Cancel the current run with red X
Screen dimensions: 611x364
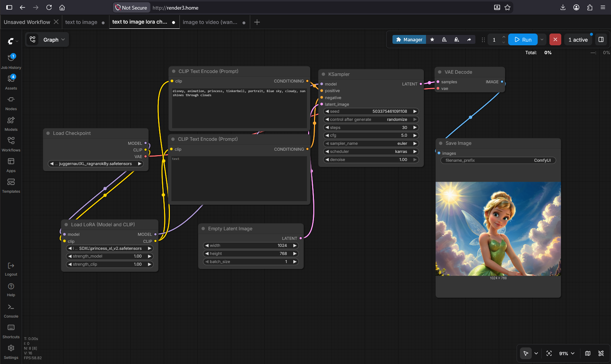(555, 39)
